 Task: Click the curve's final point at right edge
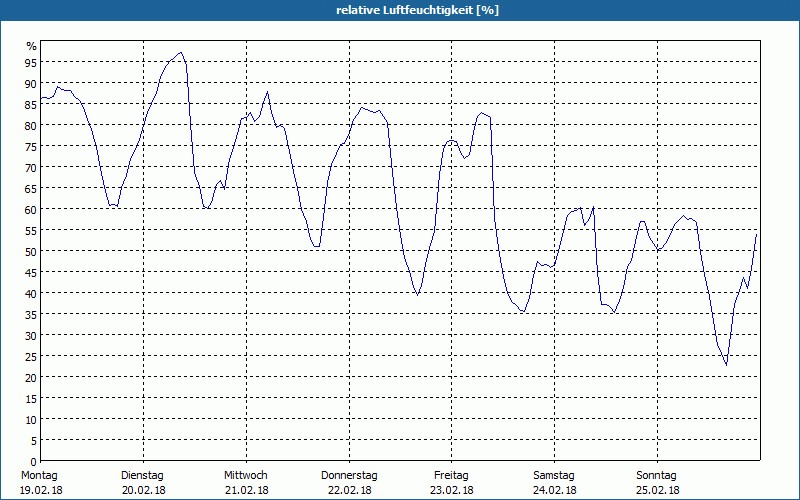click(x=757, y=233)
